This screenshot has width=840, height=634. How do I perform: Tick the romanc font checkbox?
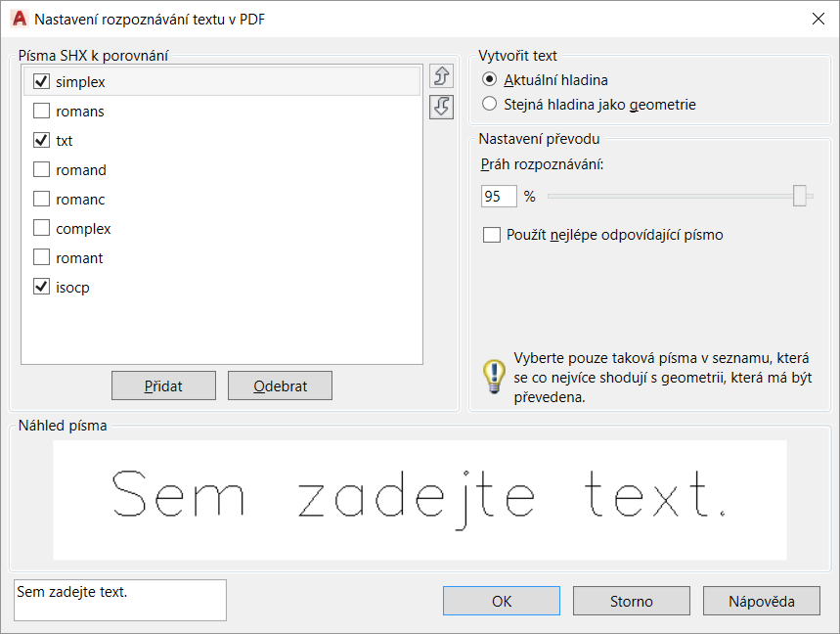pyautogui.click(x=41, y=199)
